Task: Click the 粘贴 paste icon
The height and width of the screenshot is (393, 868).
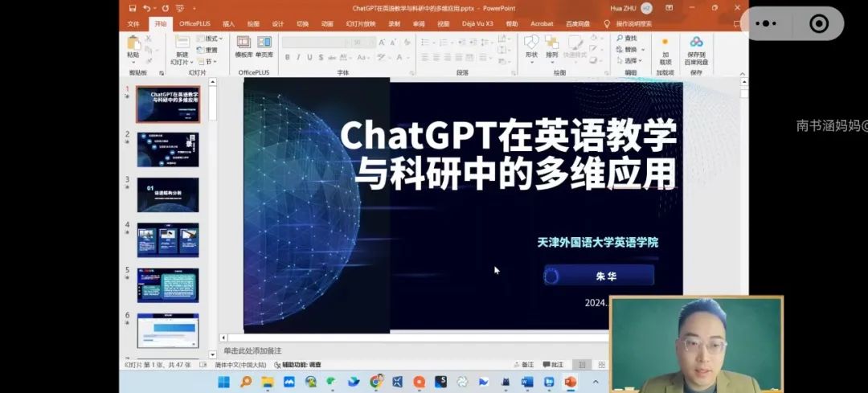Action: click(x=133, y=42)
